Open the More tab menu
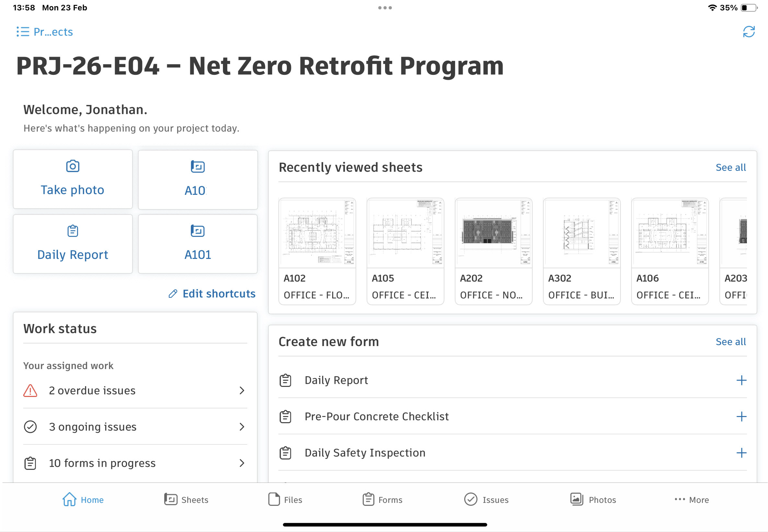Screen dimensions: 768x532 coord(691,499)
